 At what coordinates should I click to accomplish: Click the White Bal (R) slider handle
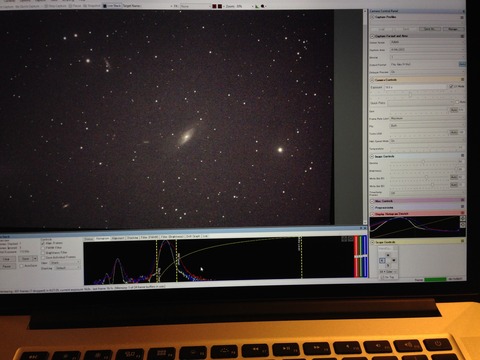click(x=426, y=177)
